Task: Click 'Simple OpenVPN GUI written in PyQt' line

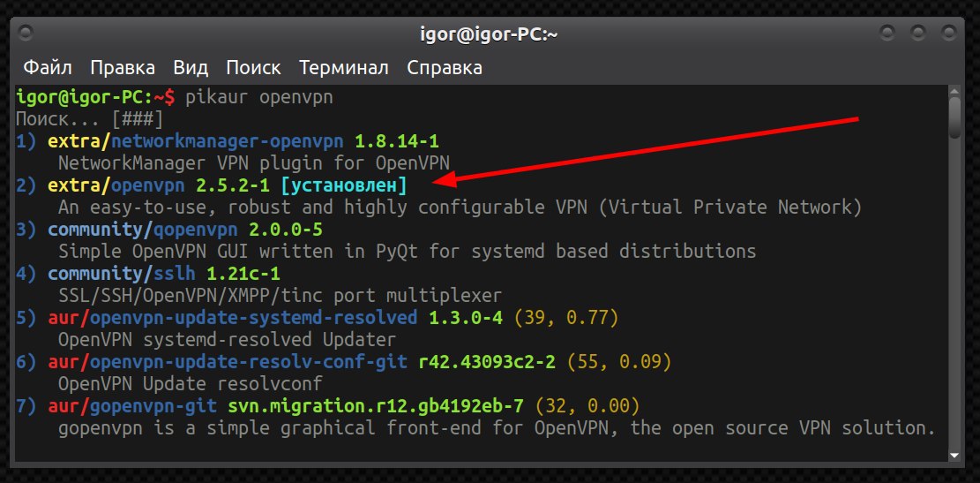Action: coord(407,251)
